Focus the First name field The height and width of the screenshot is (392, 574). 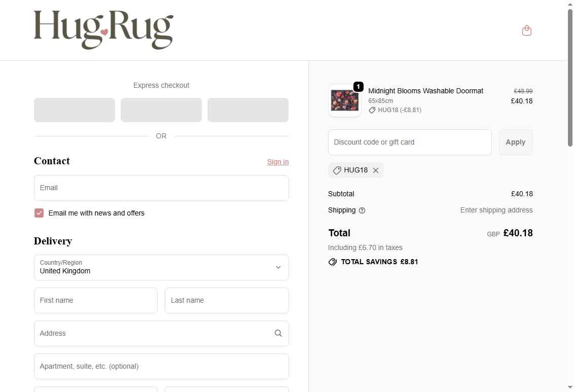point(96,301)
